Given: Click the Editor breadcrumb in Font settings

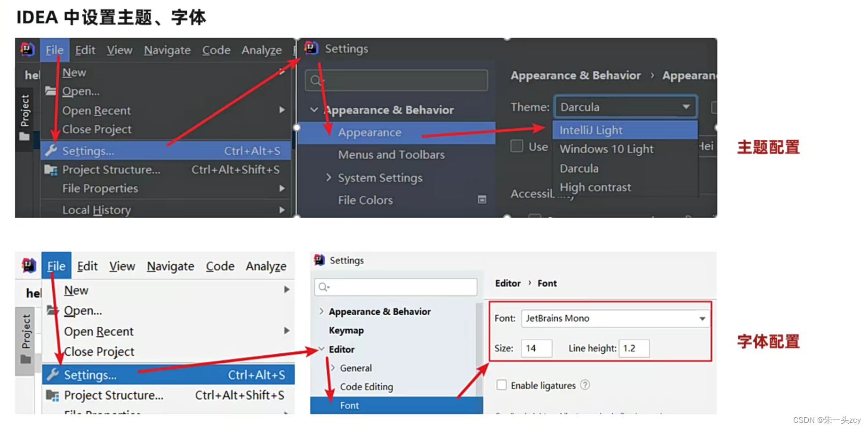Looking at the screenshot, I should (507, 283).
